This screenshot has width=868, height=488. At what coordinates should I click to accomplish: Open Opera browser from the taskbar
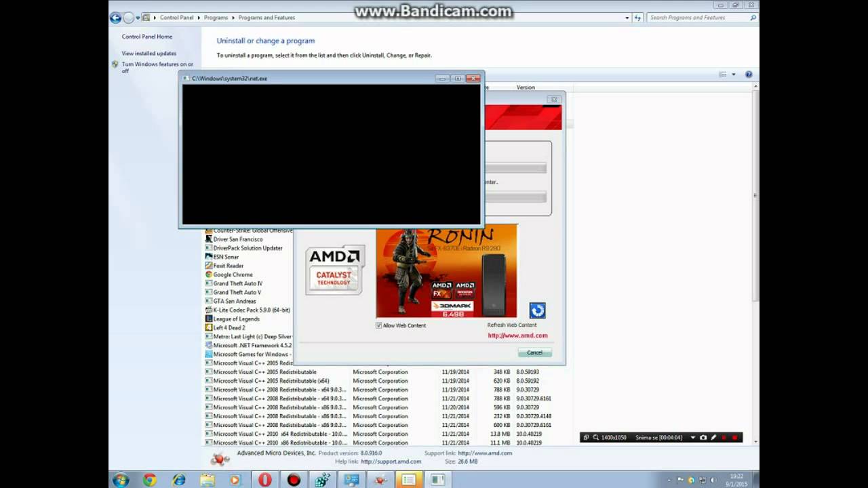[264, 480]
